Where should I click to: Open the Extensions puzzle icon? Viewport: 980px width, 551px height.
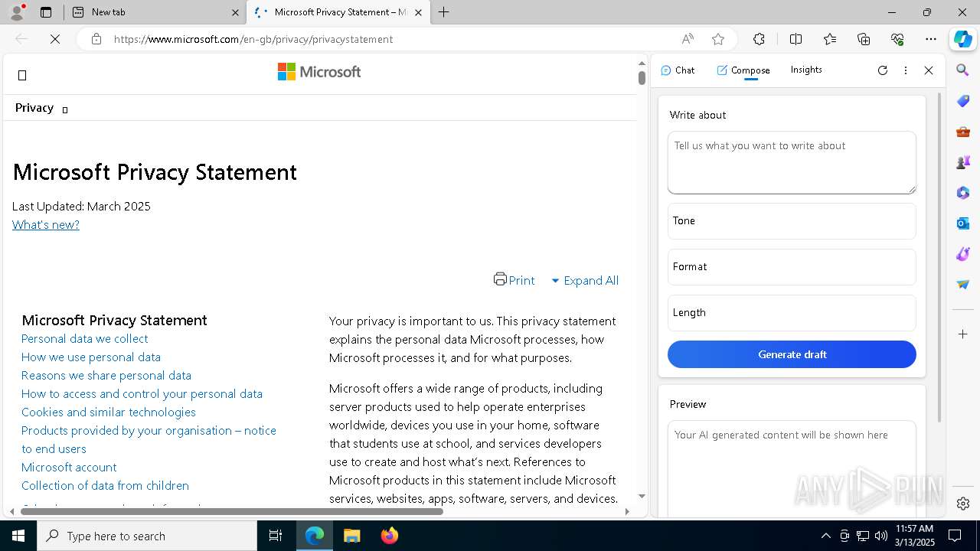pyautogui.click(x=759, y=39)
